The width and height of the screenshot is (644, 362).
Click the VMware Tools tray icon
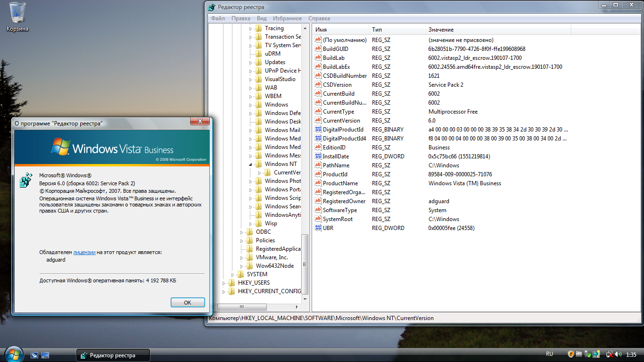[x=579, y=354]
